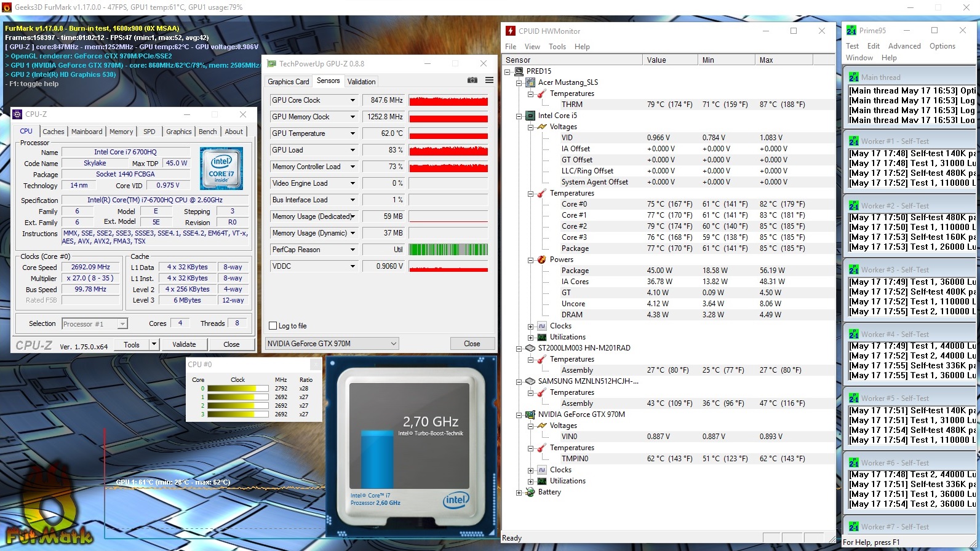The image size is (980, 551).
Task: Click Core 0 clock bar in gadget
Action: click(238, 389)
